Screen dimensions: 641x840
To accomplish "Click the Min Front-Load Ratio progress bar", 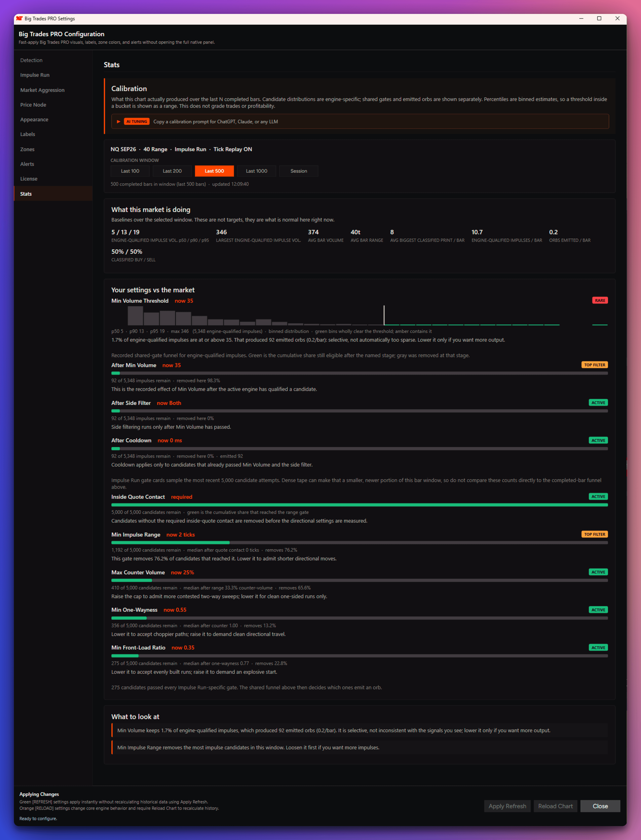I will [359, 656].
